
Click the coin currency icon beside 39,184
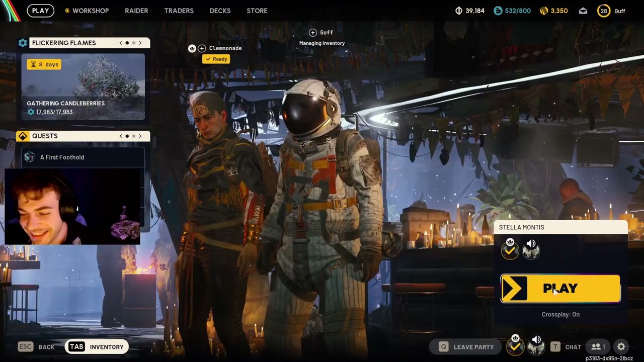click(458, 11)
